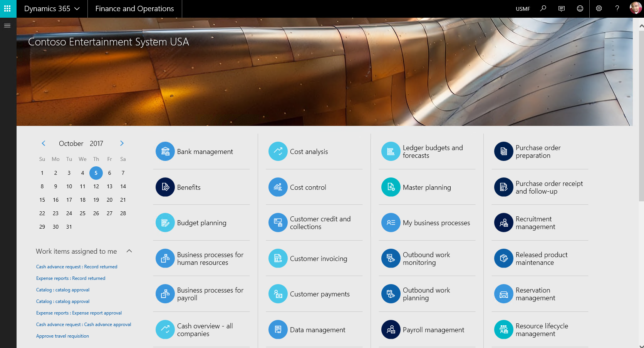
Task: Open Business processes for payroll icon
Action: (165, 294)
